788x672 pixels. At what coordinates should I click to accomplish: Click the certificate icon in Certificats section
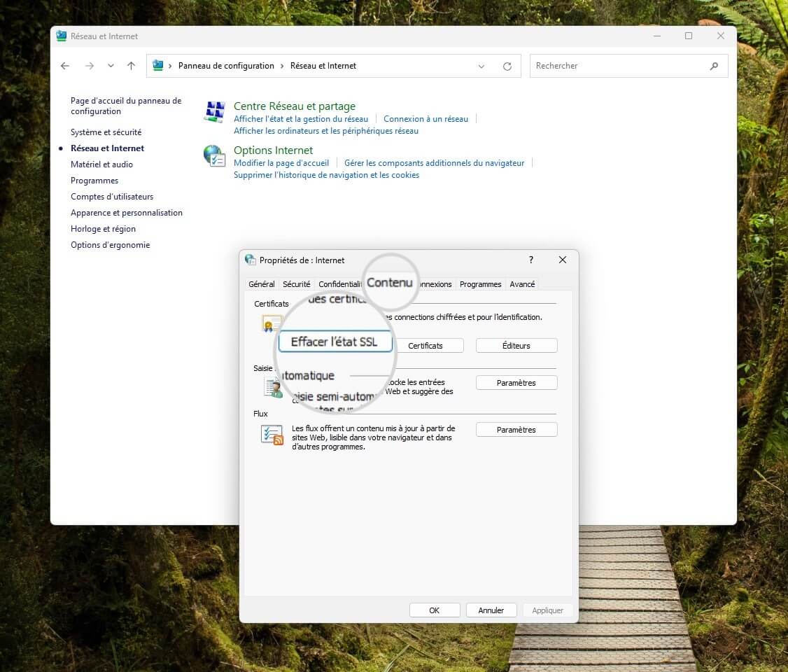(x=272, y=323)
